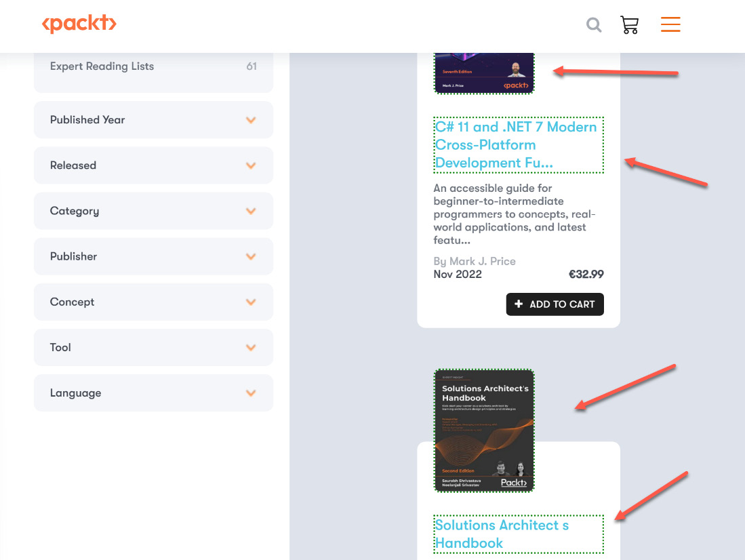Click the C# book description paragraph

click(x=515, y=214)
